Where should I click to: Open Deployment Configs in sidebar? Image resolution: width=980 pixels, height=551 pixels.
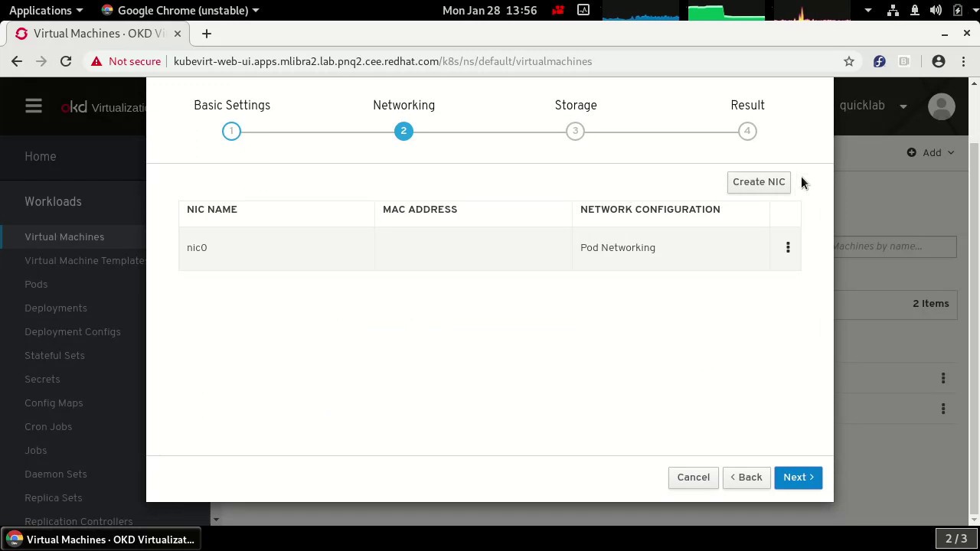(73, 331)
